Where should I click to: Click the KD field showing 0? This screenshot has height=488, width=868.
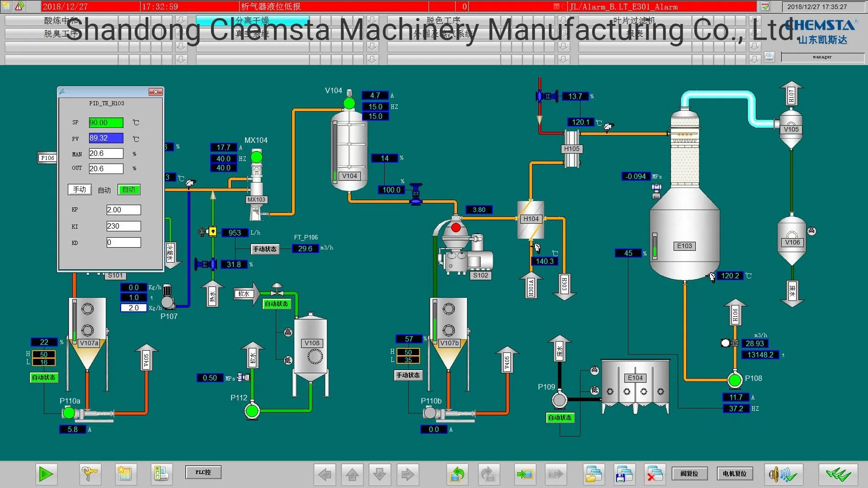point(123,242)
